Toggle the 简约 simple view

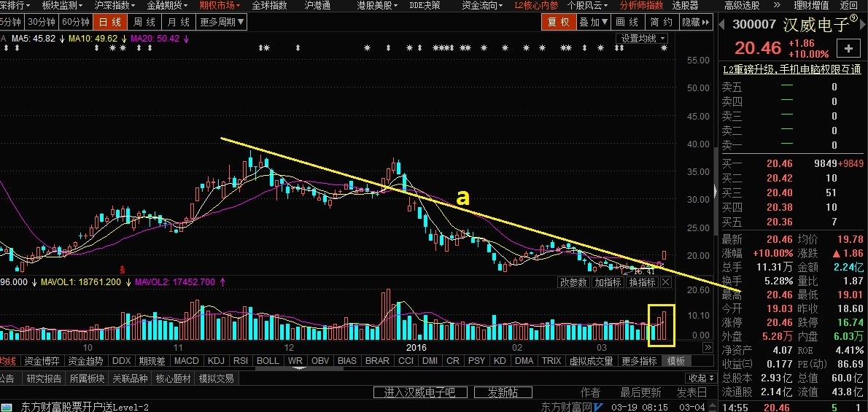[662, 22]
